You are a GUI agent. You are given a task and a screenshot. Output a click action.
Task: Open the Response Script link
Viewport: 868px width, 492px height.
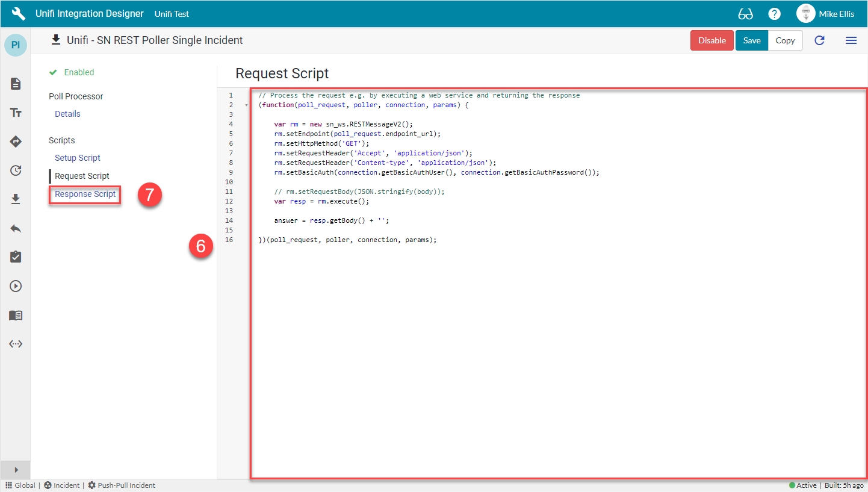point(85,194)
